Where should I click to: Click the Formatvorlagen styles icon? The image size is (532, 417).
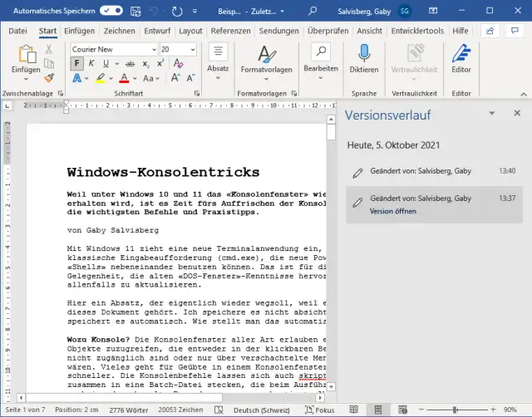(266, 54)
